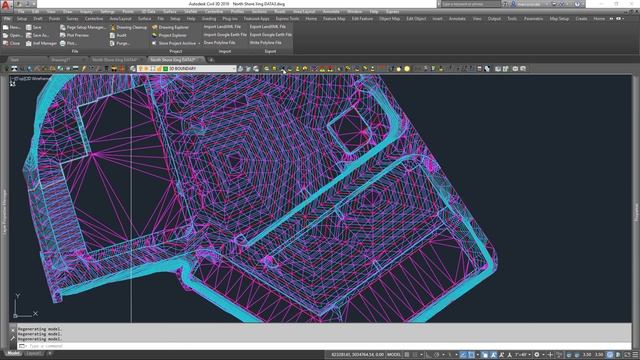Toggle ortho mode in status bar
This screenshot has height=360, width=640.
tap(428, 355)
